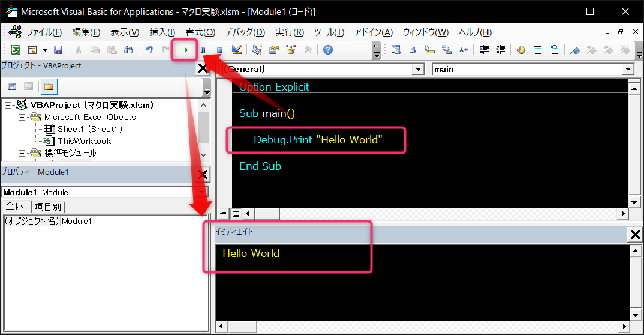The width and height of the screenshot is (644, 335).
Task: Open the 挿入(I) menu
Action: click(162, 32)
